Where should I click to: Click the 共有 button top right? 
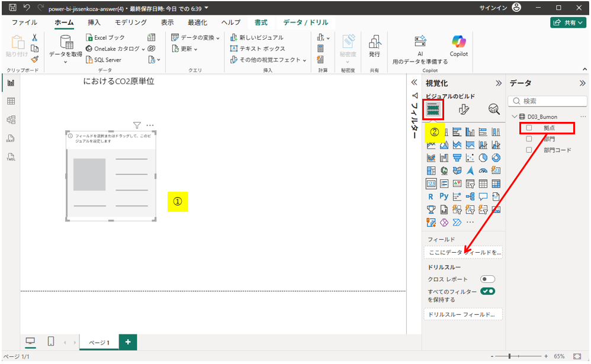[568, 21]
